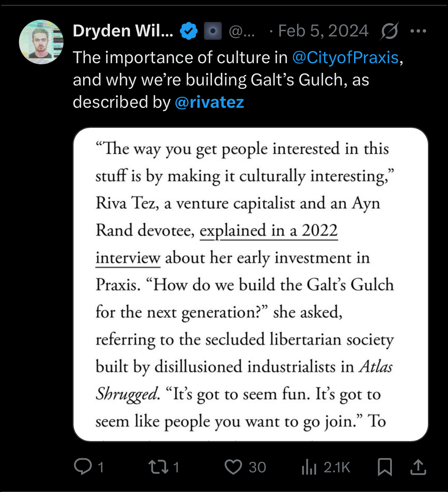Click the truncated @... username handle

(242, 31)
